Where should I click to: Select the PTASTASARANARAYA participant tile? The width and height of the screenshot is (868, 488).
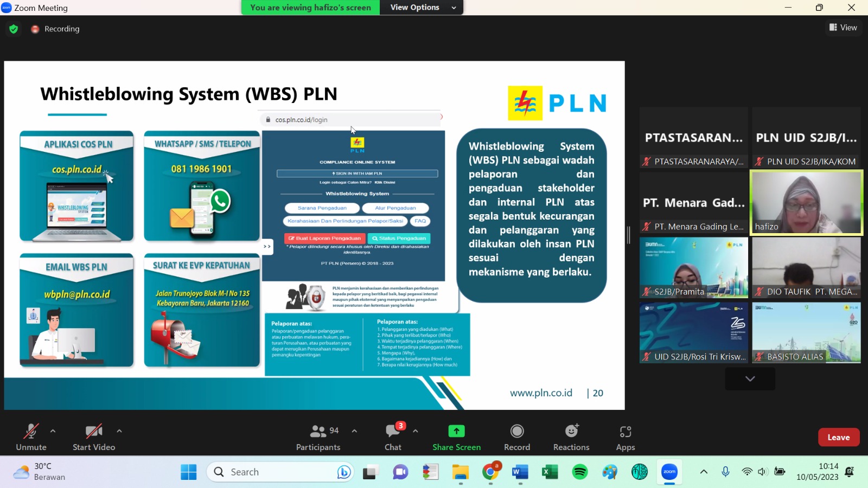(x=694, y=137)
